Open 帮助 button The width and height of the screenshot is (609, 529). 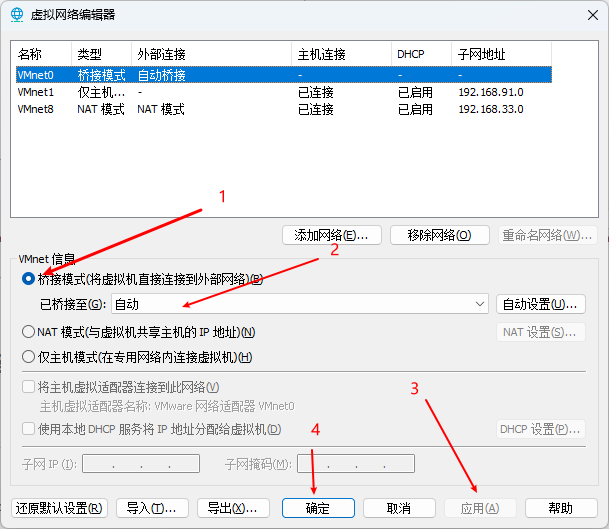561,508
